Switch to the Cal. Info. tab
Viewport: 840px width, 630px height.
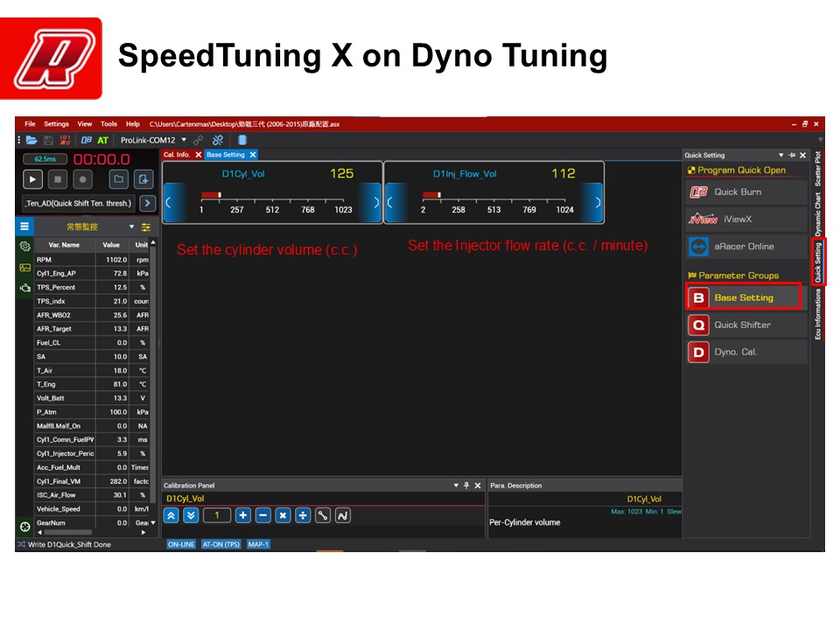(x=177, y=155)
